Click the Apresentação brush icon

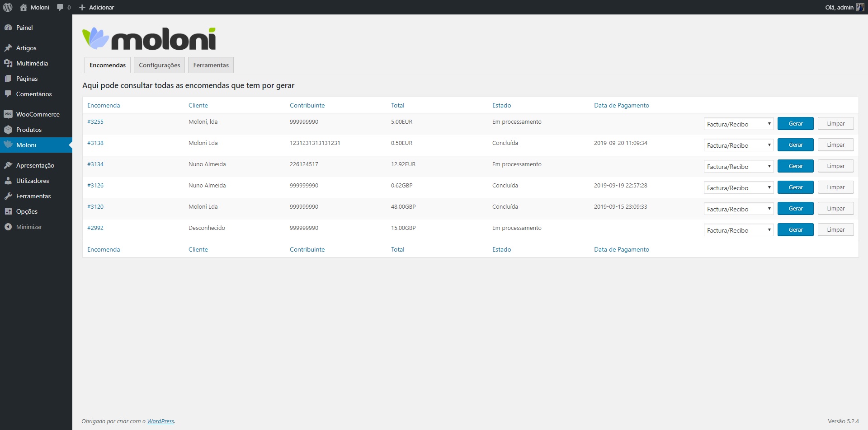click(x=8, y=165)
